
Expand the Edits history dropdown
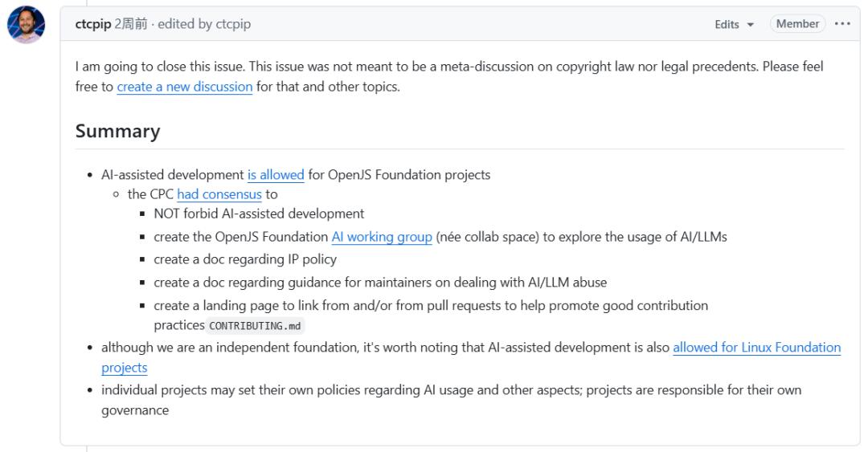click(735, 24)
